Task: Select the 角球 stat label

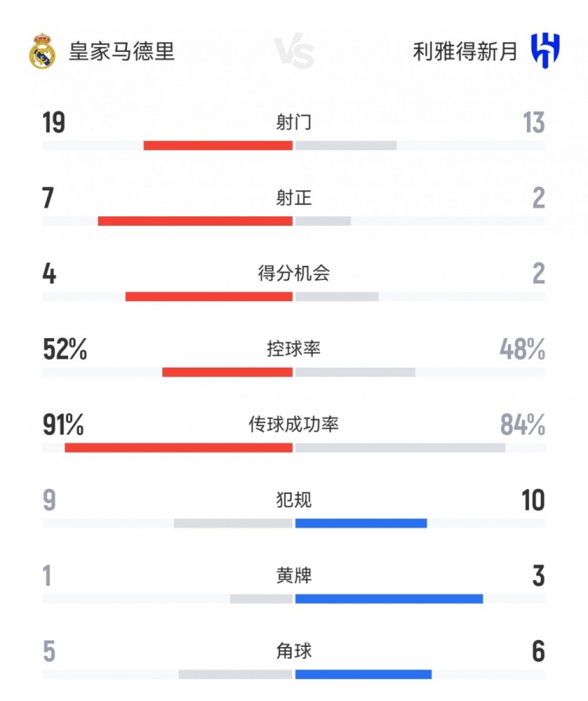Action: [x=294, y=651]
